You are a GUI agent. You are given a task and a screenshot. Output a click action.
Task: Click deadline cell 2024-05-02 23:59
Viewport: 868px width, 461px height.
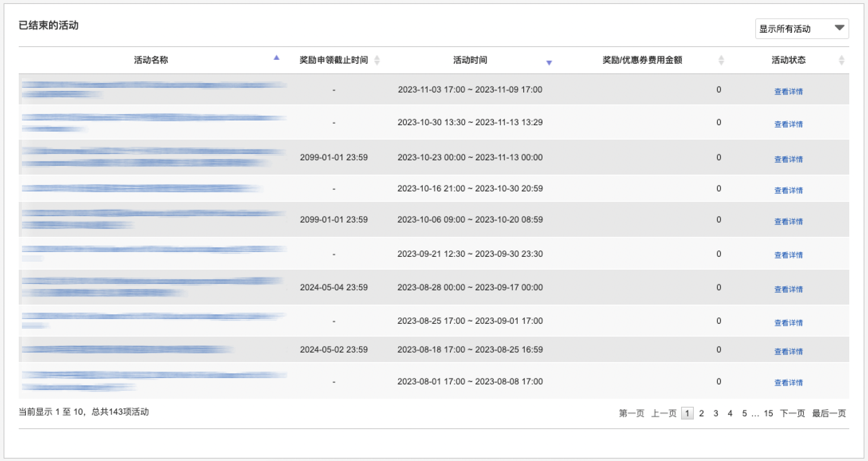click(334, 349)
